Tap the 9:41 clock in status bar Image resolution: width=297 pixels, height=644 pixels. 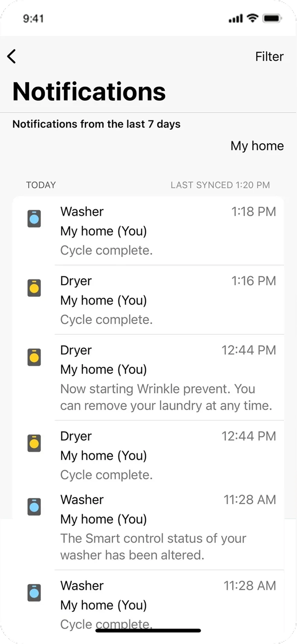[x=34, y=19]
